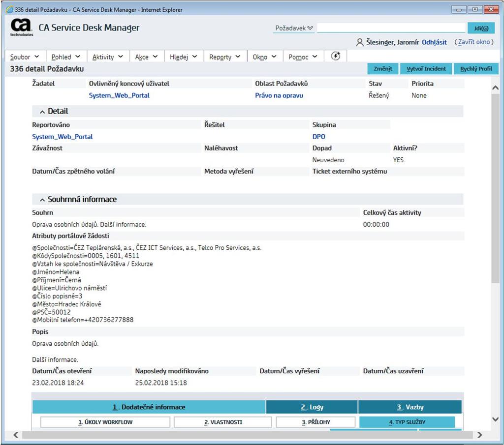Open System_Web_Portal link under Reportováno
The width and height of the screenshot is (504, 445).
[63, 137]
